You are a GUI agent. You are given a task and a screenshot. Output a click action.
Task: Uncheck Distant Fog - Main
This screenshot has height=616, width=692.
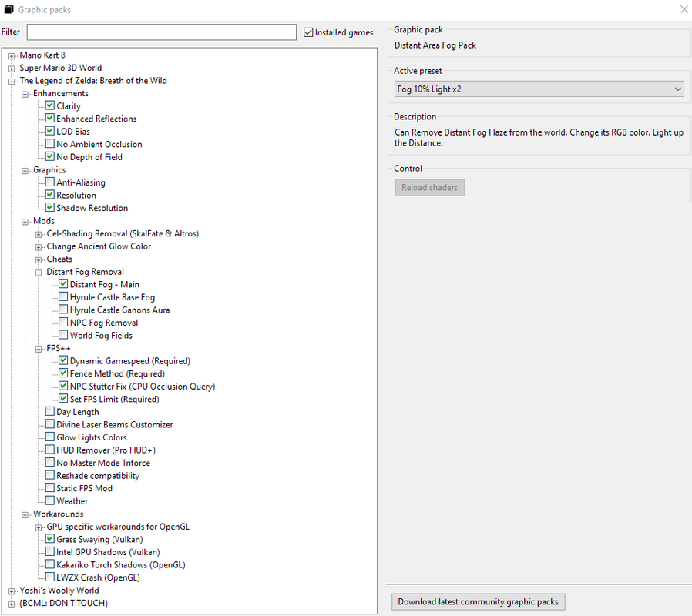pyautogui.click(x=63, y=284)
